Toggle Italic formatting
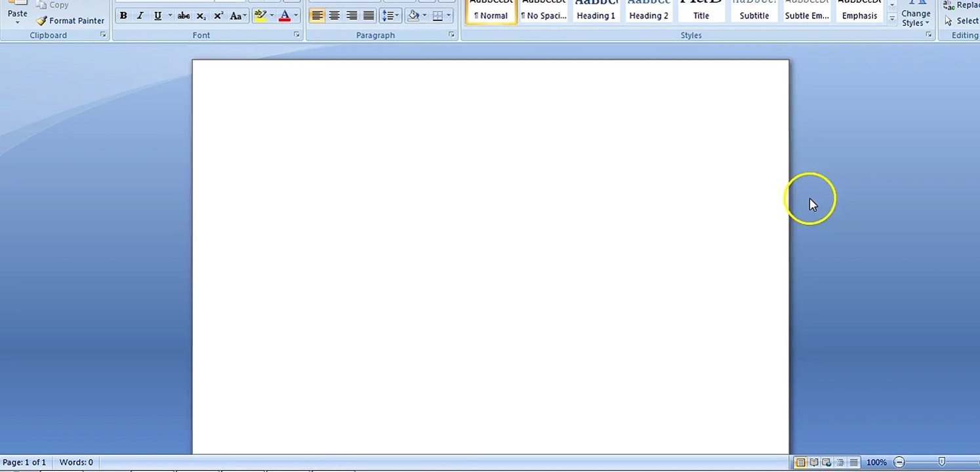 pyautogui.click(x=140, y=16)
